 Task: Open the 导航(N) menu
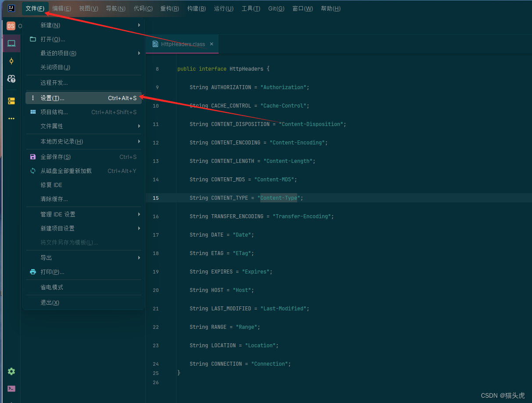click(x=115, y=8)
